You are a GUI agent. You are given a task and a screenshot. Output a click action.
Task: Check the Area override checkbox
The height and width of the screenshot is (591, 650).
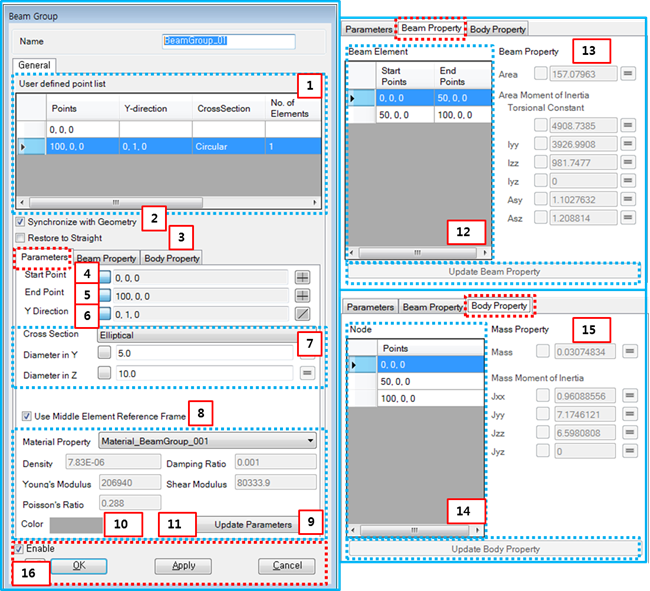[x=541, y=73]
